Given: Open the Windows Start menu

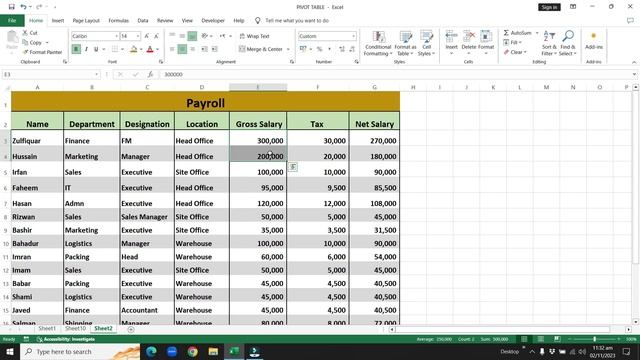Looking at the screenshot, I should [x=10, y=351].
